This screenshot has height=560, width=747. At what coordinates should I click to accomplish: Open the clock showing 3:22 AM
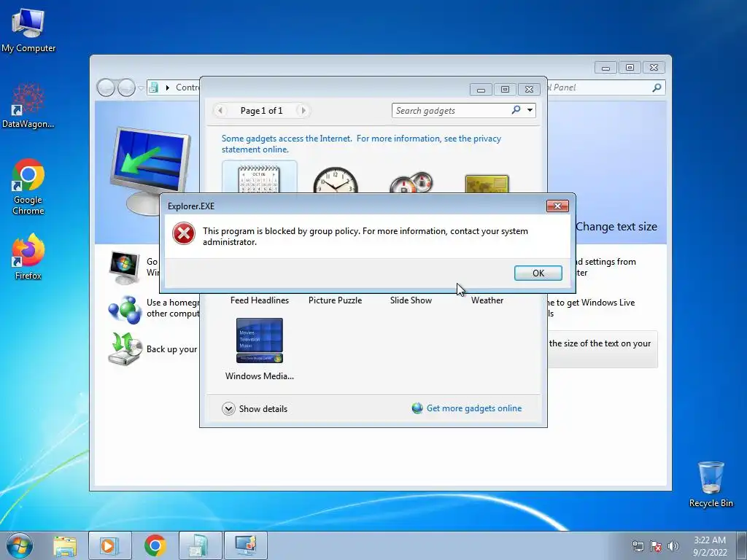point(710,546)
